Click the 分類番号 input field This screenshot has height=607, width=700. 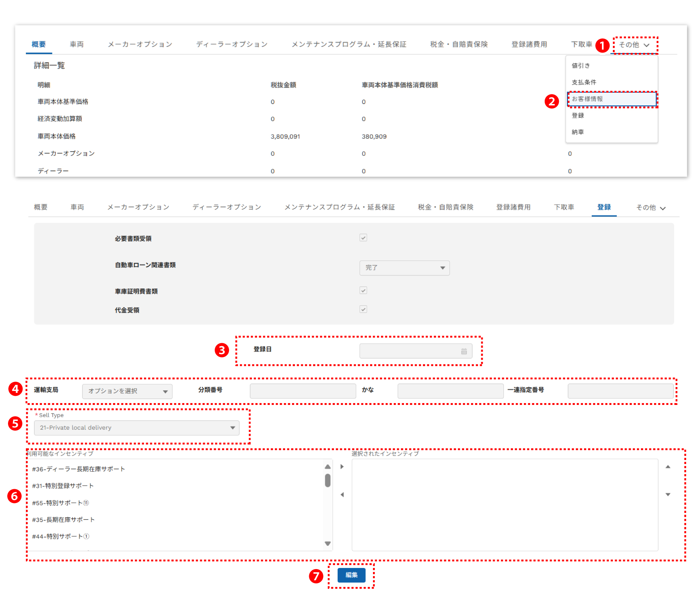303,391
